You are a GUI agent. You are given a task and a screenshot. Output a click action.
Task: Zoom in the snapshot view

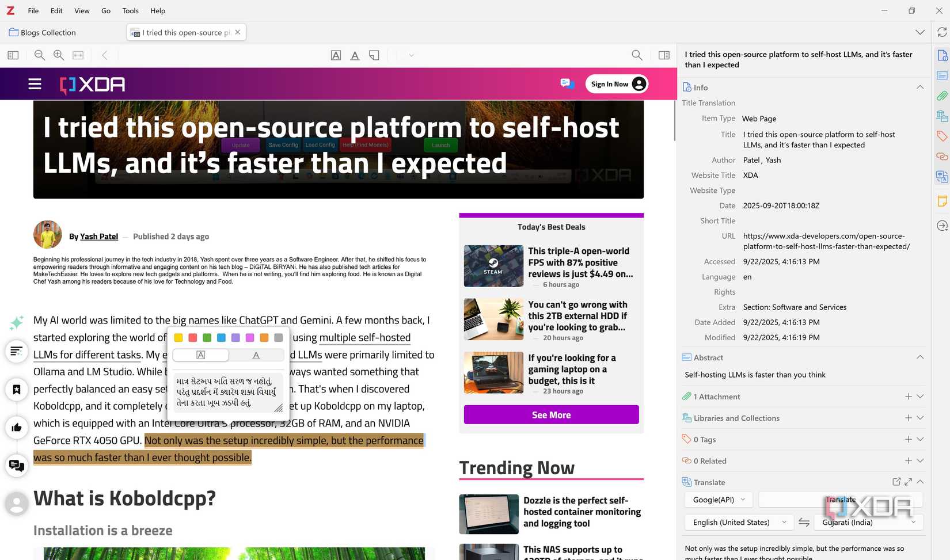point(59,55)
